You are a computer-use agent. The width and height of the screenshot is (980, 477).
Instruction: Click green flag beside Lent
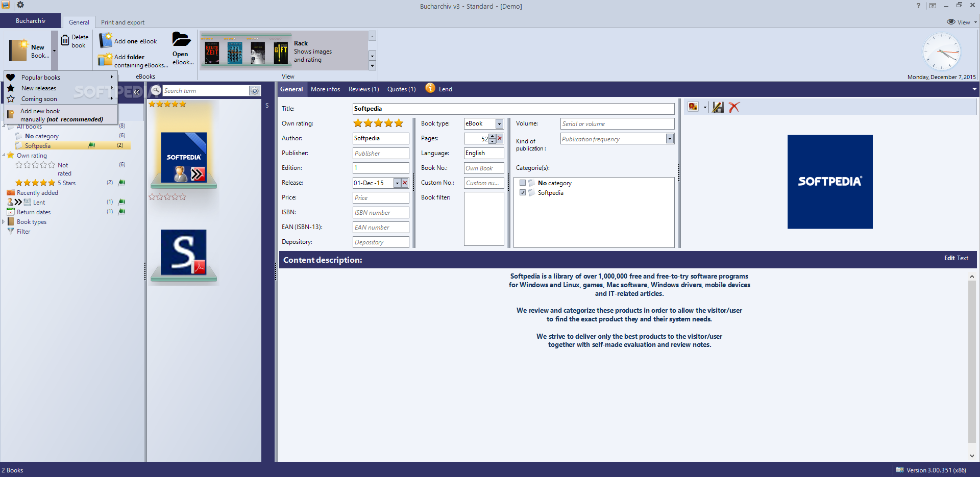[x=122, y=202]
